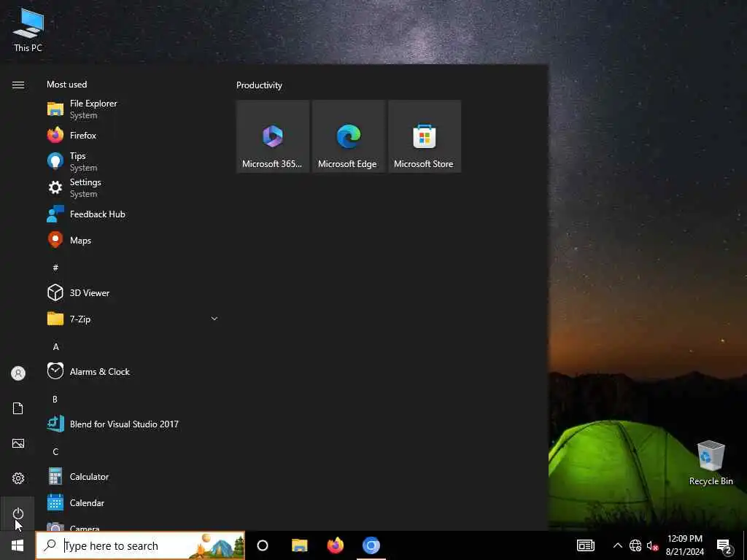The width and height of the screenshot is (747, 560).
Task: Click the taskbar search box
Action: (141, 545)
